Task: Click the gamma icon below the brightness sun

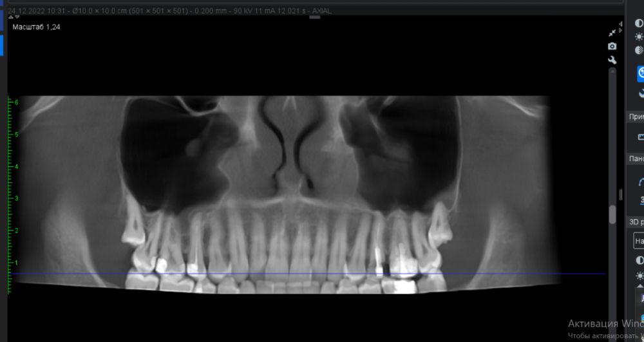Action: click(639, 50)
